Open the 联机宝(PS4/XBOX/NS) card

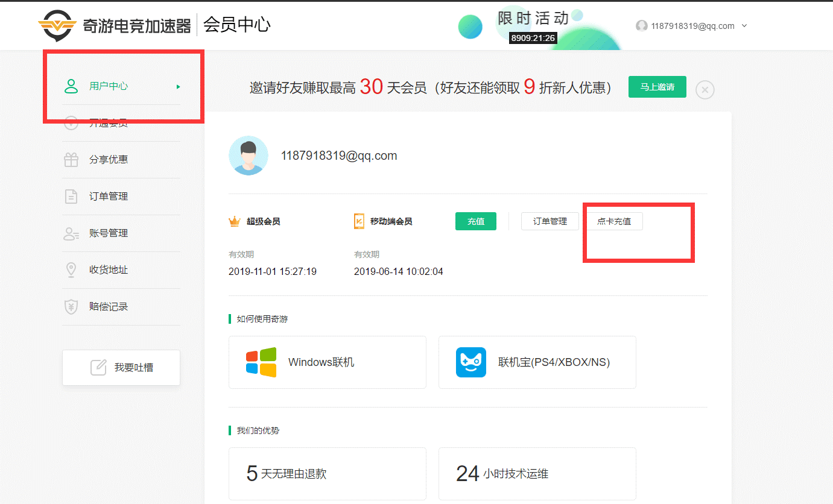click(x=537, y=362)
